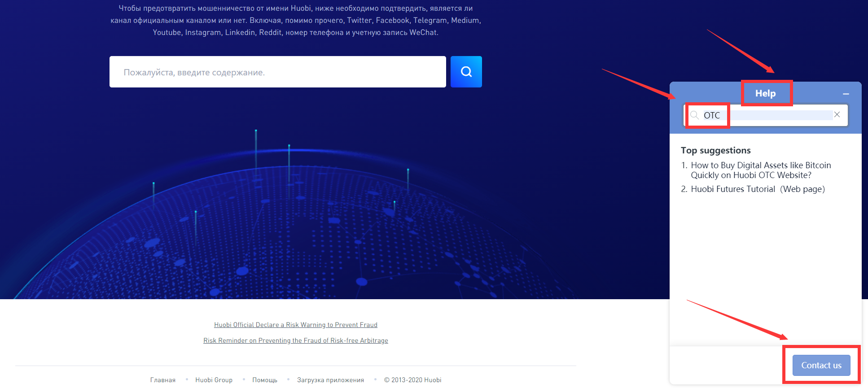Open the Huobi OTC Bitcoin buying article
This screenshot has width=868, height=388.
[760, 170]
